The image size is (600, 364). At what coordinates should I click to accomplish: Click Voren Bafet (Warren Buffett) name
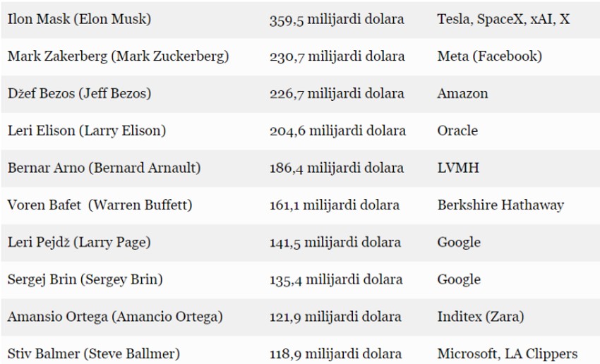[x=100, y=205]
